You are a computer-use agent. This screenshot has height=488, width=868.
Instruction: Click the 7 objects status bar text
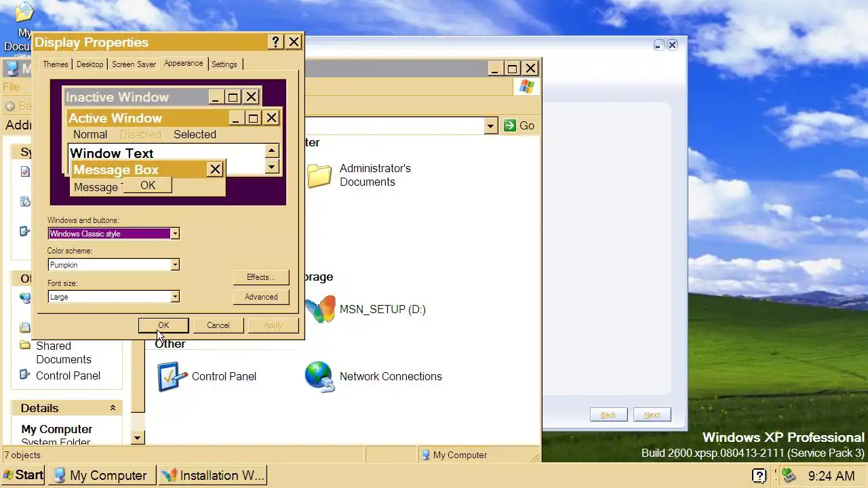tap(22, 455)
